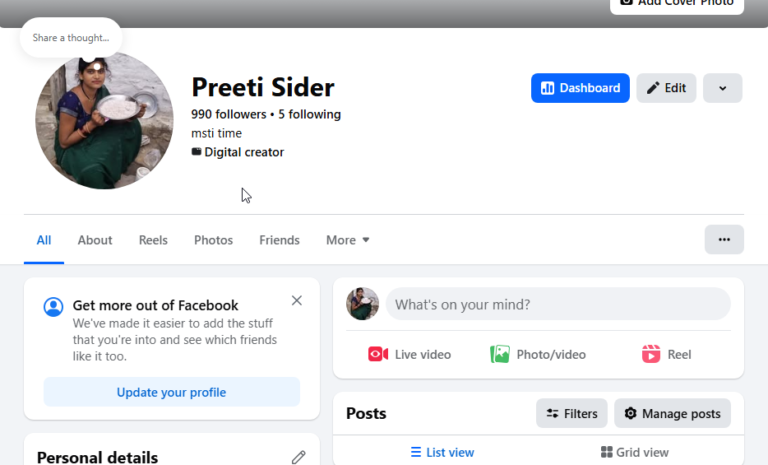Click the Live video camera icon
This screenshot has width=768, height=465.
[378, 354]
